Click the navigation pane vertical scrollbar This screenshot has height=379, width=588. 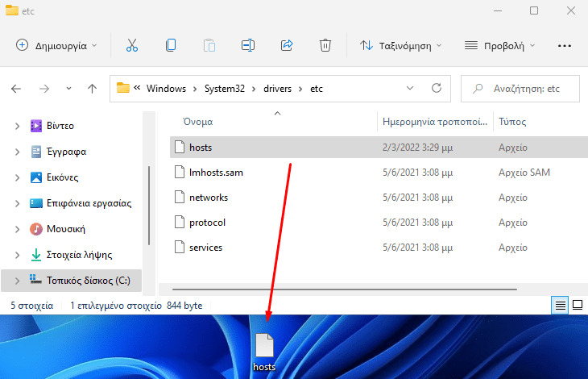coord(149,206)
